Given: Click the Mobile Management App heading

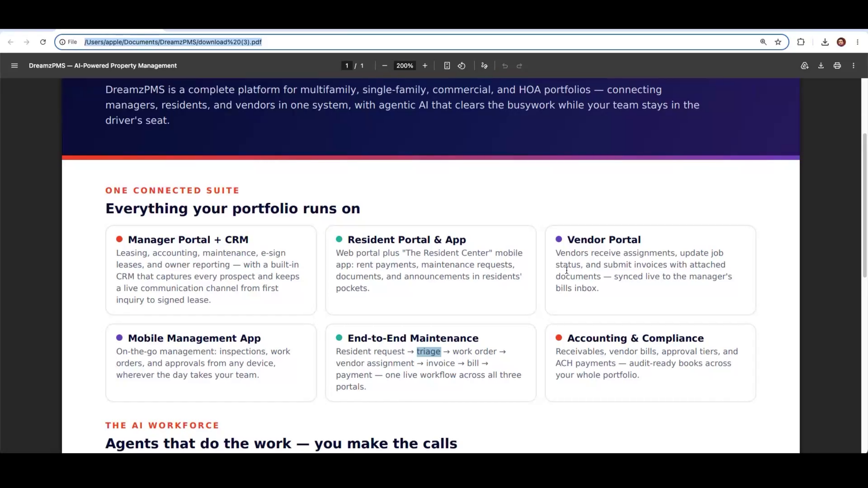Looking at the screenshot, I should [194, 338].
